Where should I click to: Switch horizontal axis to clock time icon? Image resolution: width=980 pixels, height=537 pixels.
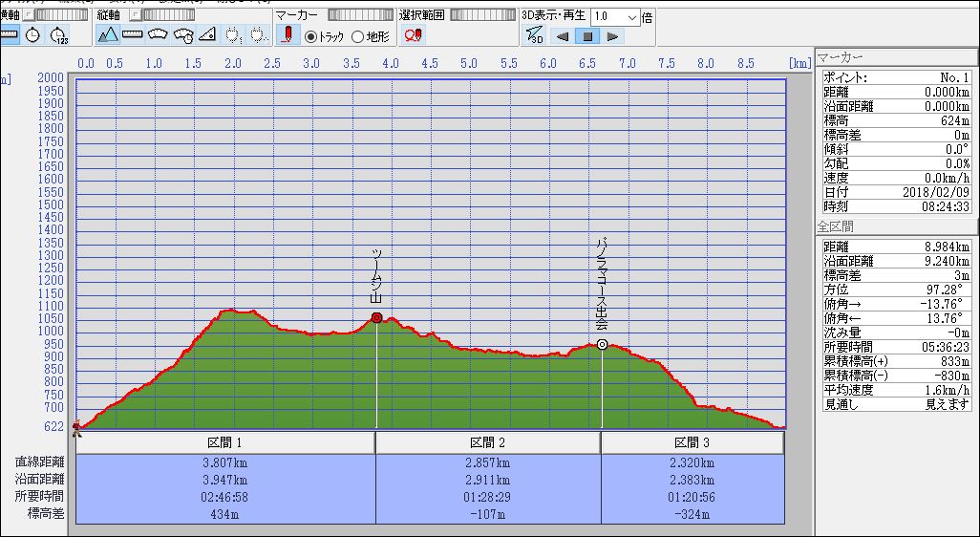32,35
